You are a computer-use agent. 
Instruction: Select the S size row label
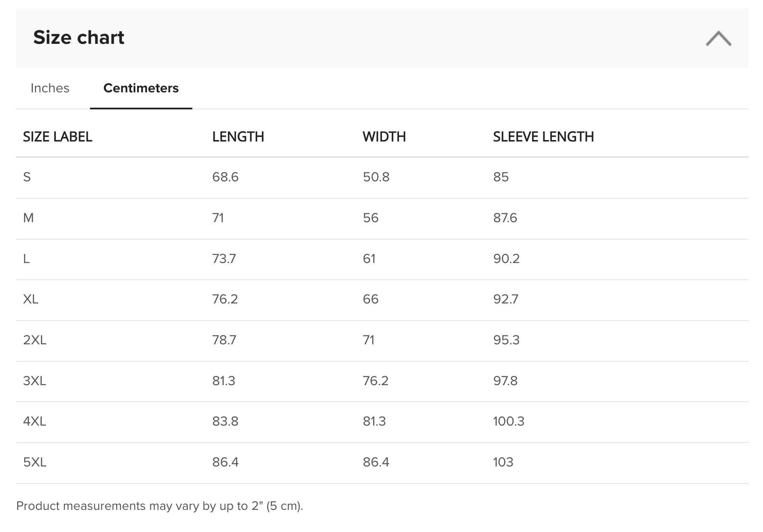(x=27, y=177)
